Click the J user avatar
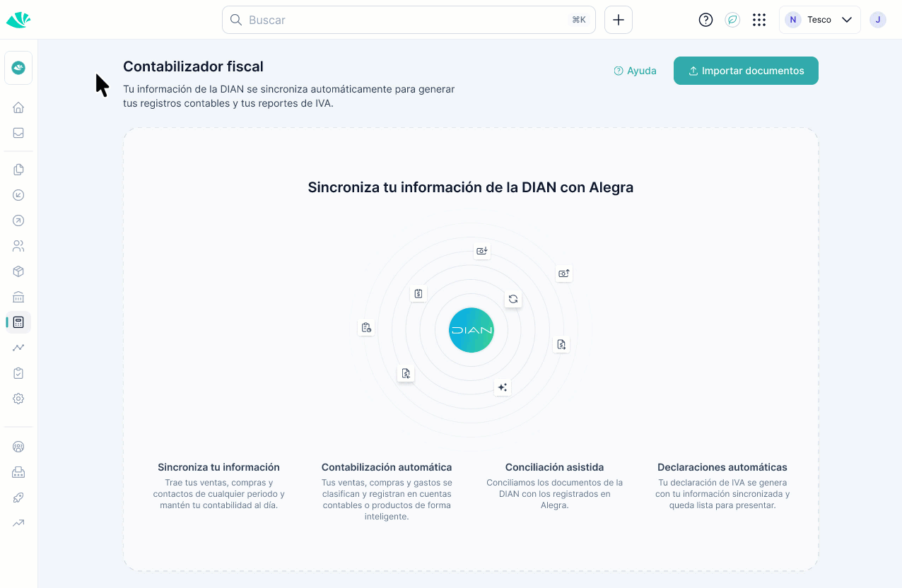The image size is (902, 588). [878, 20]
